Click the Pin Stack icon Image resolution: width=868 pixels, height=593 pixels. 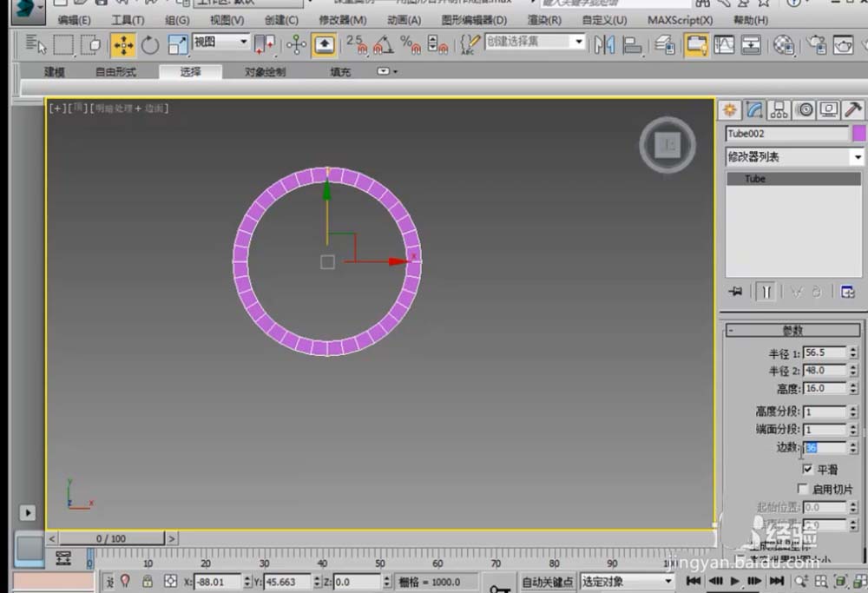click(736, 291)
